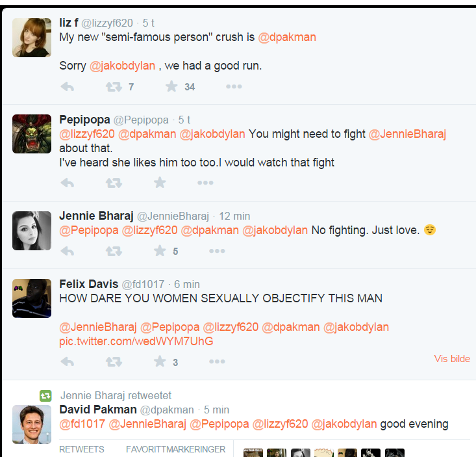Retweet Jennie Bharaj's 'Just love' tweet
Viewport: 476px width, 457px height.
pos(114,251)
